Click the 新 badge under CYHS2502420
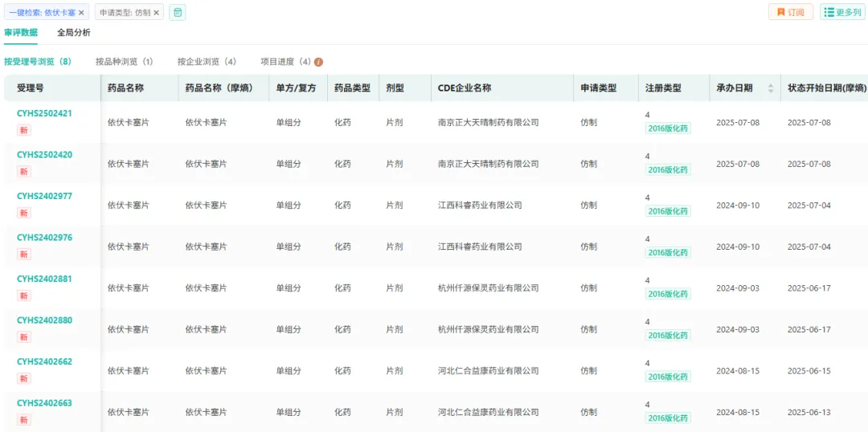The width and height of the screenshot is (868, 432). (x=24, y=172)
